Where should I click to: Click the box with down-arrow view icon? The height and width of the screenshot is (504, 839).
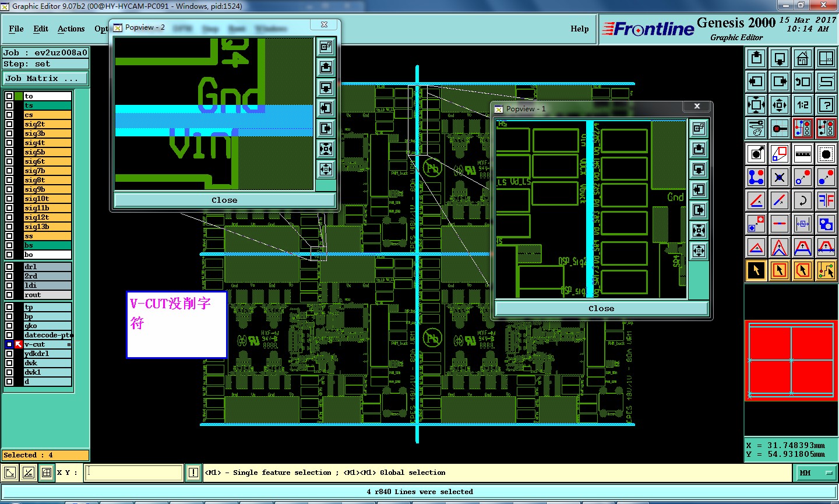click(779, 58)
